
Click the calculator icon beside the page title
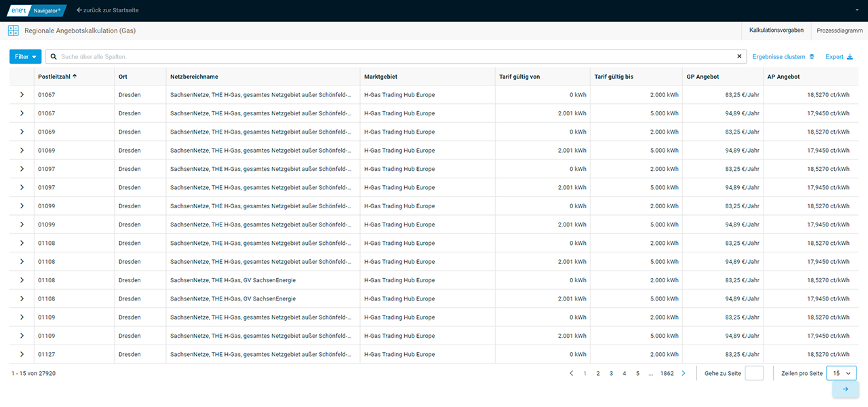tap(13, 31)
